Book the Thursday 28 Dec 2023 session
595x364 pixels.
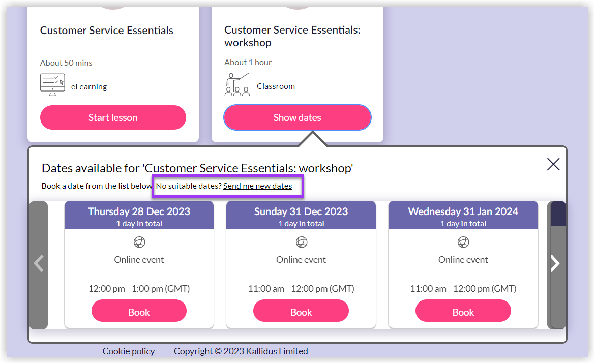tap(139, 312)
